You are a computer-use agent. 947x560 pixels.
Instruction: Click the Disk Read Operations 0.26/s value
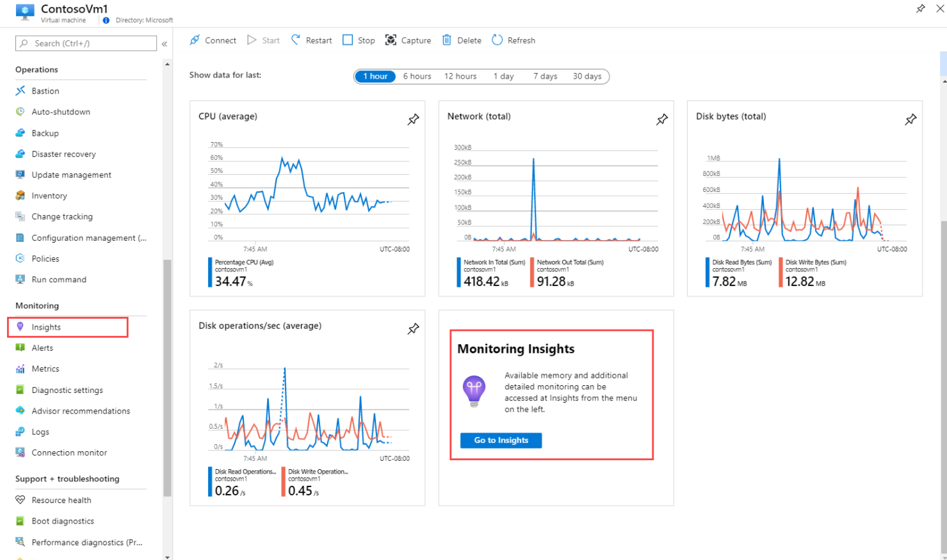click(x=230, y=490)
